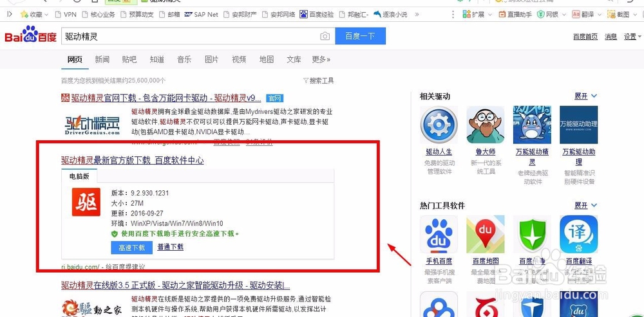
Task: Open the 手机百度 app icon
Action: click(439, 234)
